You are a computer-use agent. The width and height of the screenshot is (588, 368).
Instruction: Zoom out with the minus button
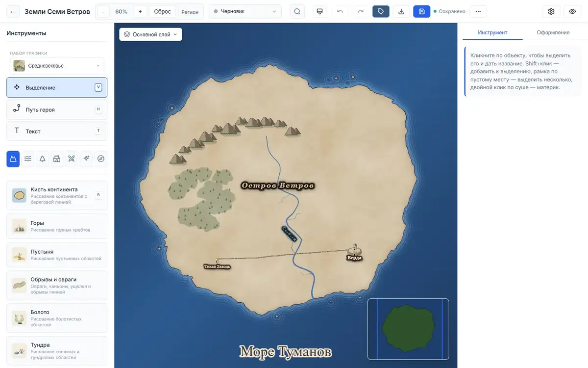103,11
